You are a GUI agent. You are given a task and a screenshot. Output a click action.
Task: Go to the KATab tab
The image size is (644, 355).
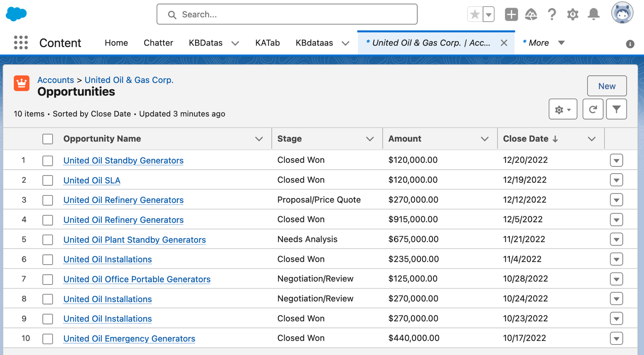click(x=267, y=43)
